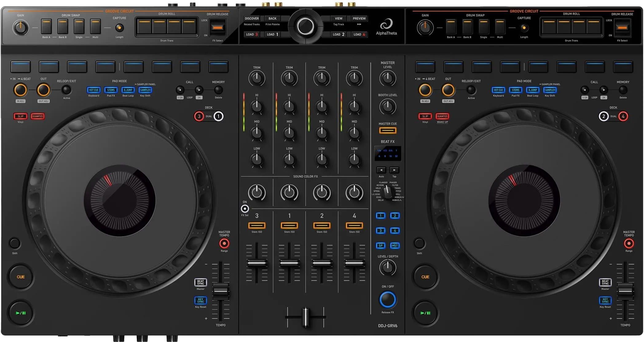Click the PREVIEW button
The image size is (644, 342).
[359, 18]
